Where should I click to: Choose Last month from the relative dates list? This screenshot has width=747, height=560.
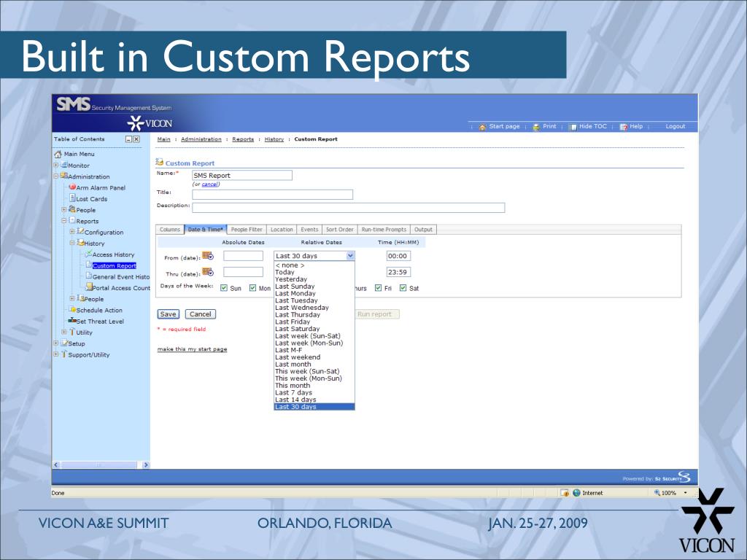pos(314,365)
